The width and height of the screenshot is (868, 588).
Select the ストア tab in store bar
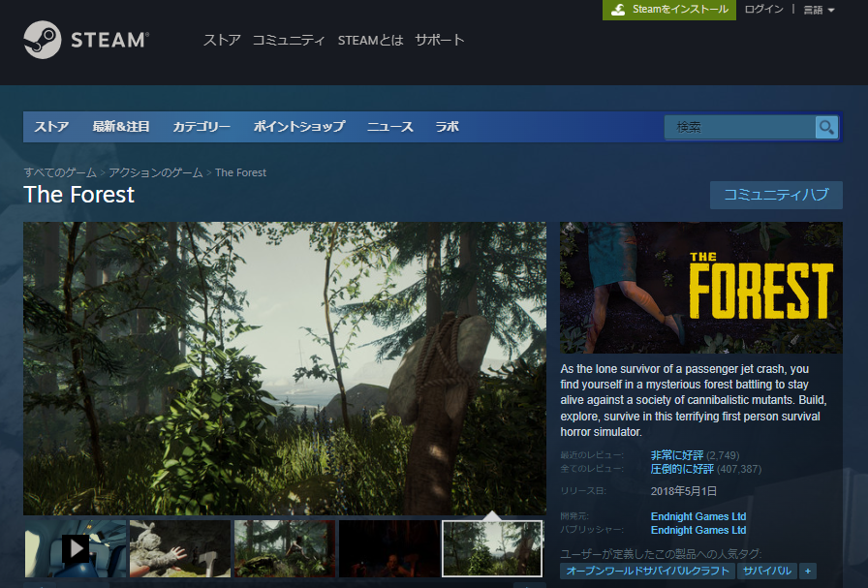click(51, 127)
